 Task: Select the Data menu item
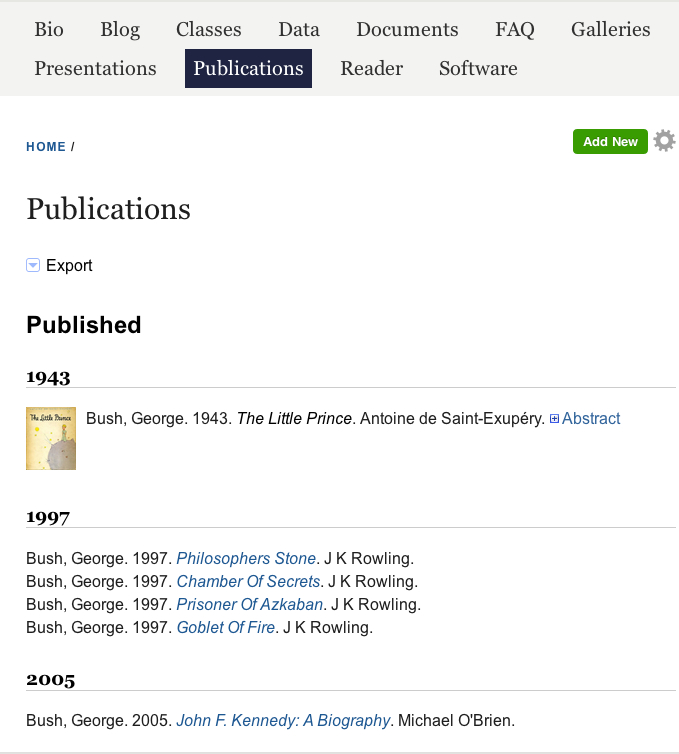click(x=299, y=29)
